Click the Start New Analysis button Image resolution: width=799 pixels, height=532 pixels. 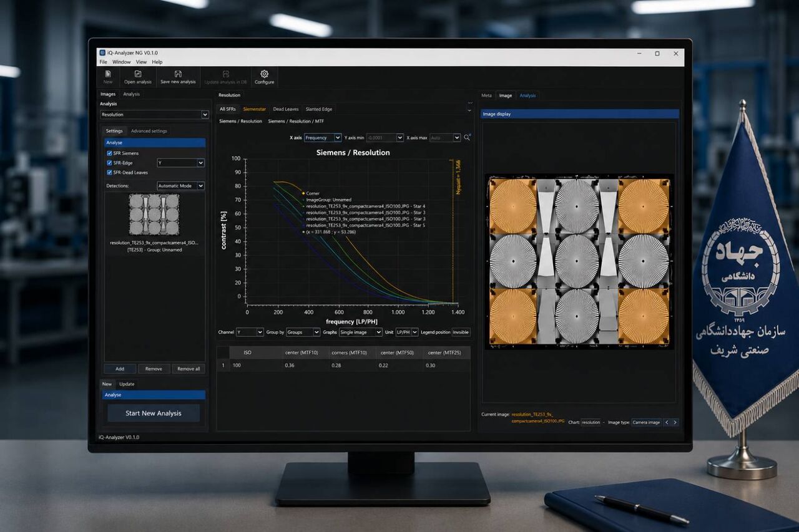click(154, 413)
